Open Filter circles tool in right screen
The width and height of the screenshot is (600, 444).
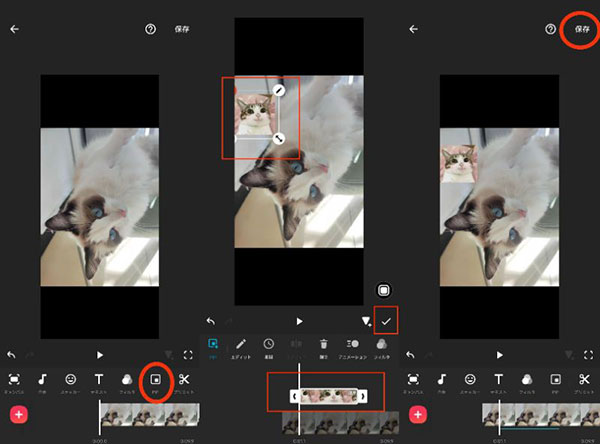[527, 379]
